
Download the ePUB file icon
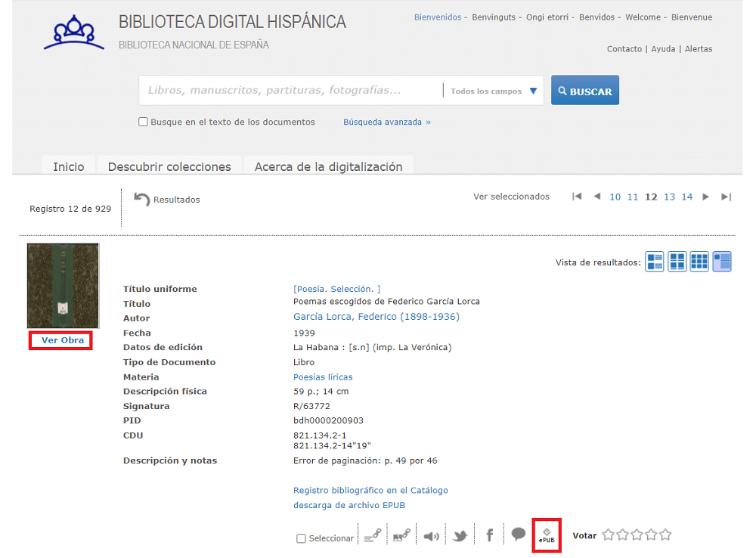coord(547,535)
